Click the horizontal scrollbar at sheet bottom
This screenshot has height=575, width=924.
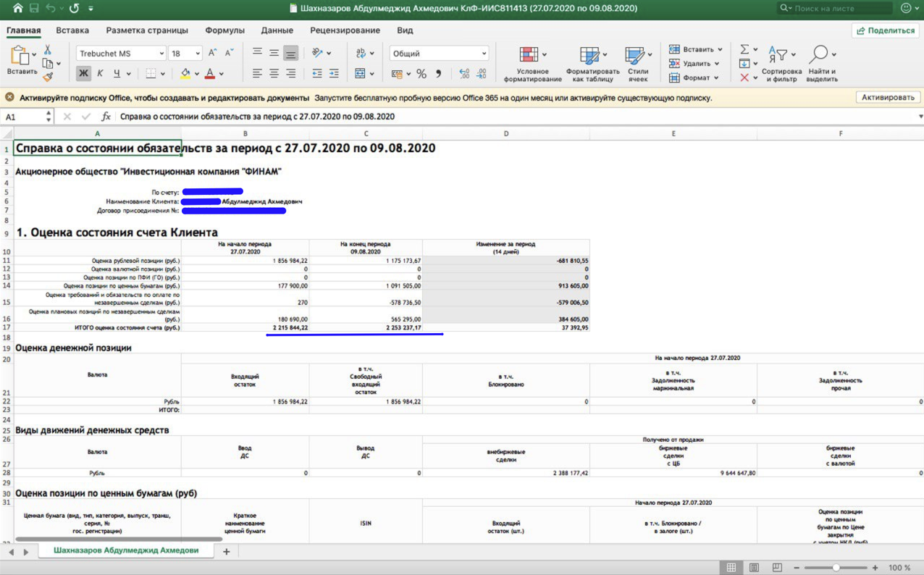[119, 539]
